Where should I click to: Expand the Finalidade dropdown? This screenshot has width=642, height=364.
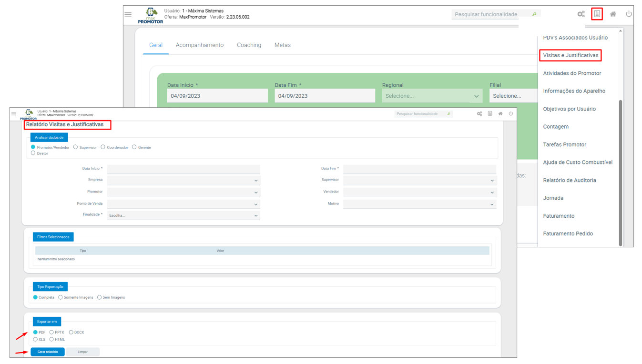pyautogui.click(x=183, y=215)
